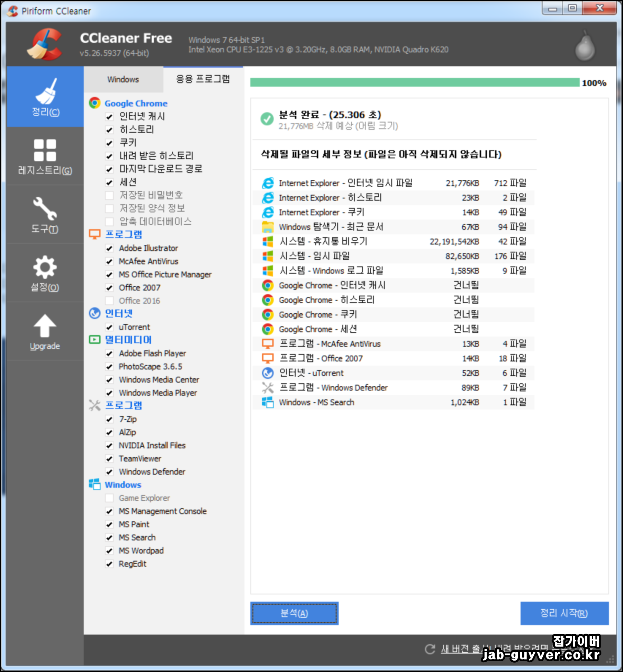Image resolution: width=623 pixels, height=672 pixels.
Task: Click the Upgrade arrow icon
Action: click(x=45, y=325)
